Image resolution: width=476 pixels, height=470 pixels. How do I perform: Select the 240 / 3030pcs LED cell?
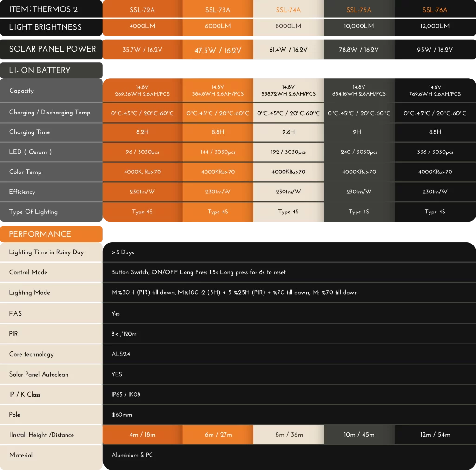tap(359, 152)
